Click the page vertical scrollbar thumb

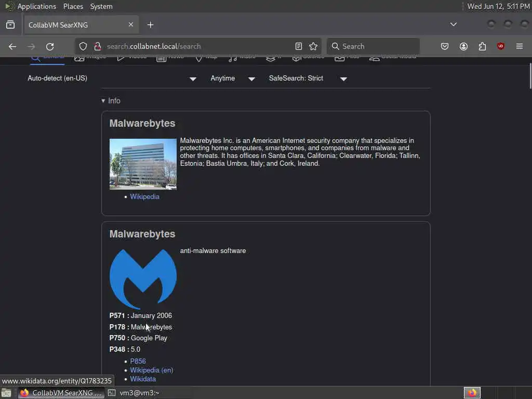coord(529,76)
